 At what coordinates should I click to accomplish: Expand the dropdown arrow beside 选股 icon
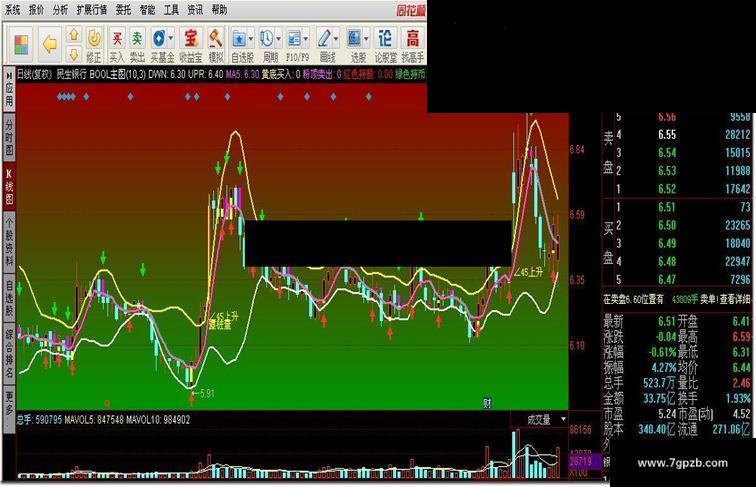tap(366, 39)
